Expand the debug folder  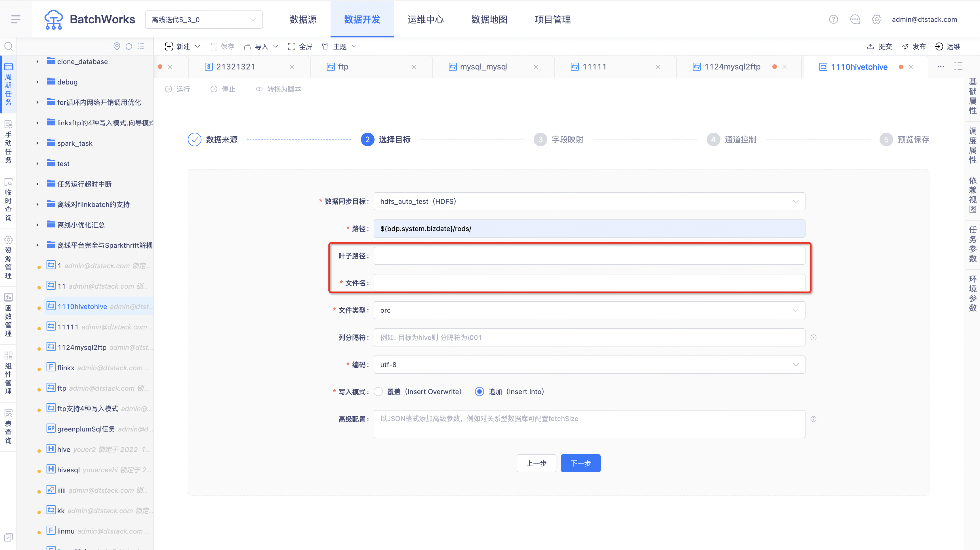pos(37,82)
